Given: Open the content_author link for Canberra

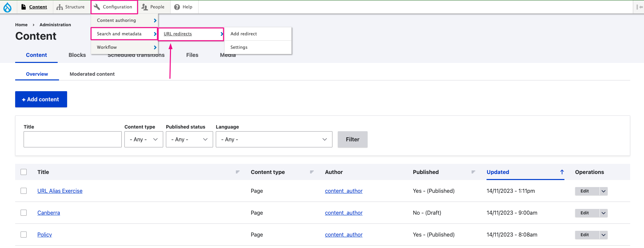Looking at the screenshot, I should point(344,213).
